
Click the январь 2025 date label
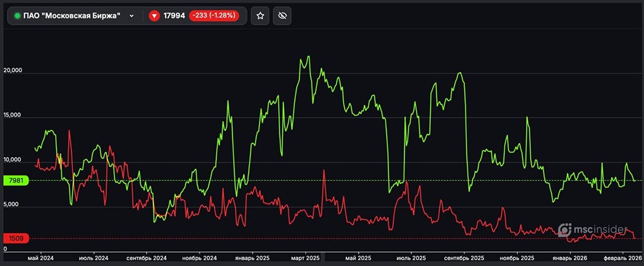click(x=252, y=258)
